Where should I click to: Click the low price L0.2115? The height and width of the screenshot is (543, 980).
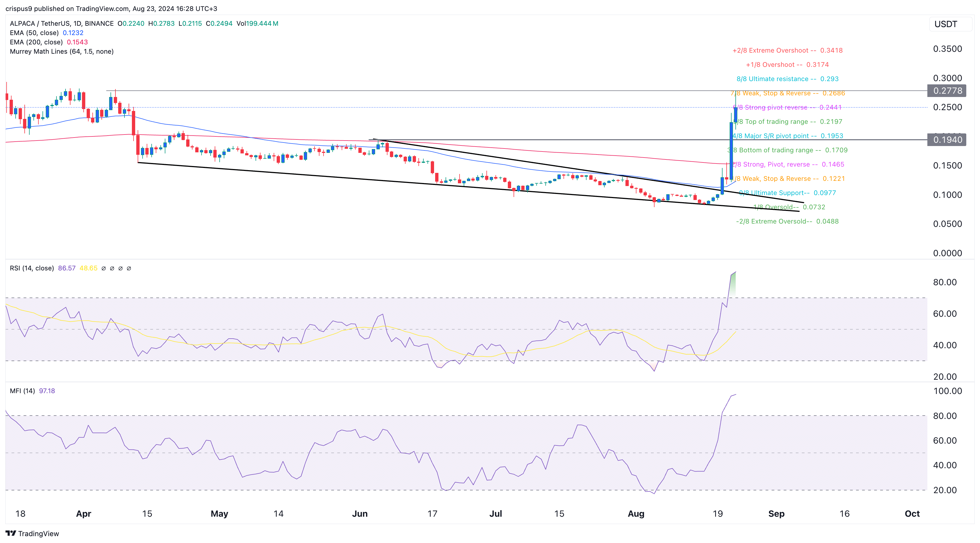pyautogui.click(x=190, y=24)
